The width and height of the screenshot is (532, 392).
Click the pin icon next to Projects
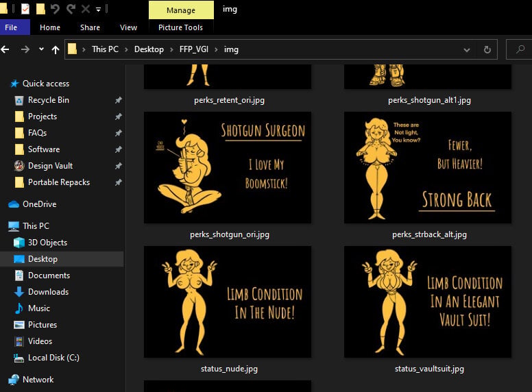pyautogui.click(x=118, y=117)
